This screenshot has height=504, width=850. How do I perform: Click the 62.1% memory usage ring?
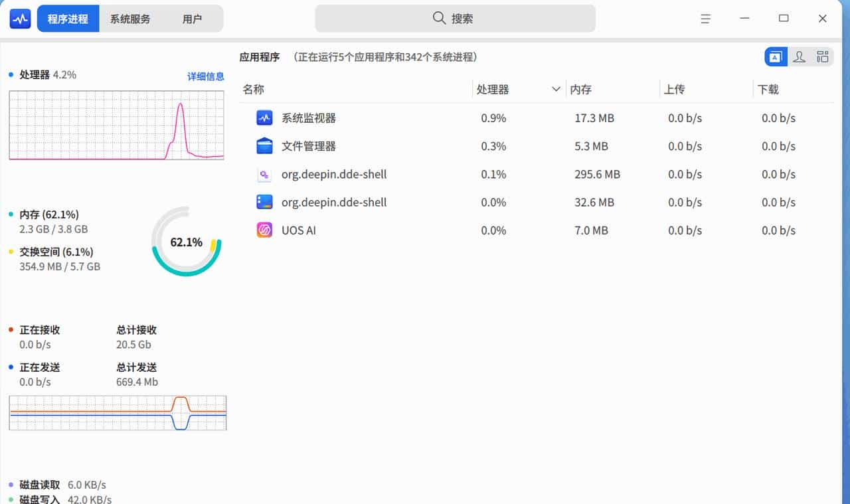pos(186,242)
